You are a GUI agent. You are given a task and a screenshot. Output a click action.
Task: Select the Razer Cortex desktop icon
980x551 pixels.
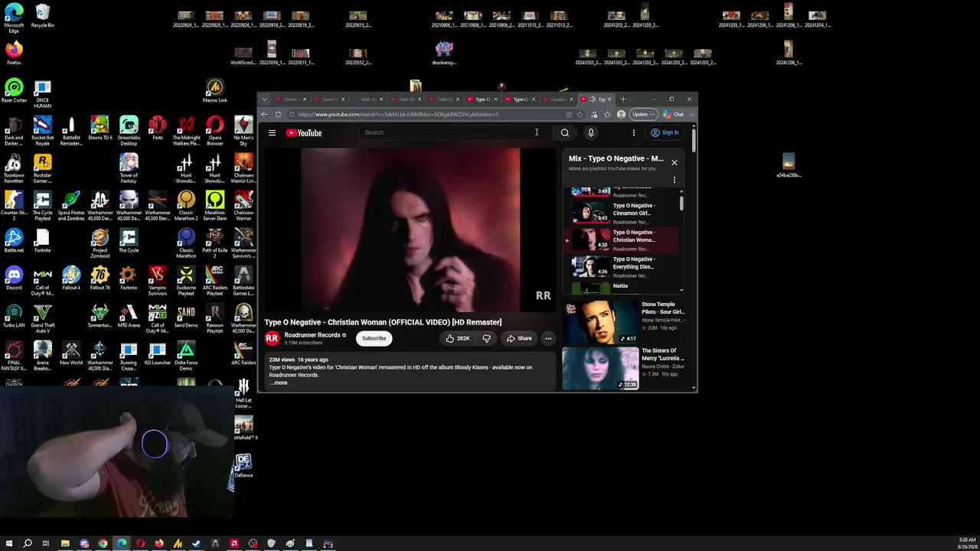pos(14,91)
